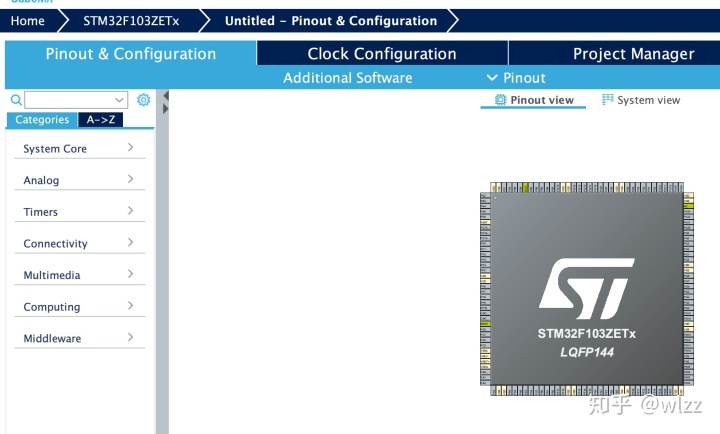Click in the peripheral search field

click(76, 100)
